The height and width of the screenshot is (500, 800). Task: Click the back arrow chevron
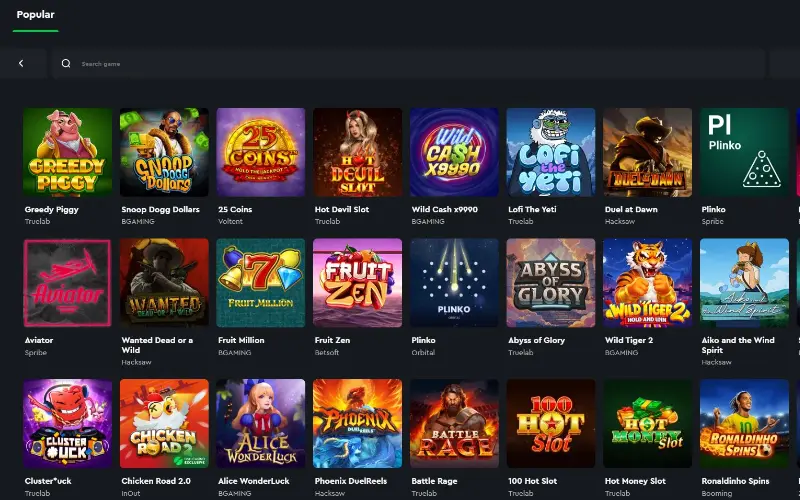pos(21,63)
